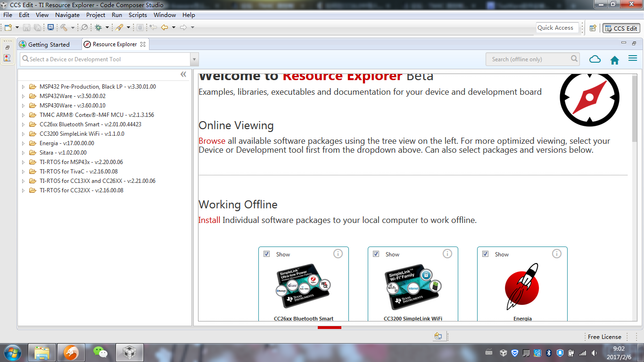The image size is (644, 362).
Task: Click info icon on Energia card
Action: [557, 254]
